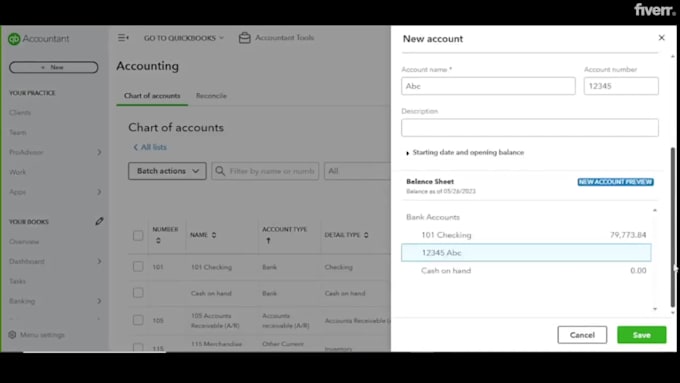Click 105 Accounts Receivable (A/R) name cell
The width and height of the screenshot is (680, 383).
(215, 321)
